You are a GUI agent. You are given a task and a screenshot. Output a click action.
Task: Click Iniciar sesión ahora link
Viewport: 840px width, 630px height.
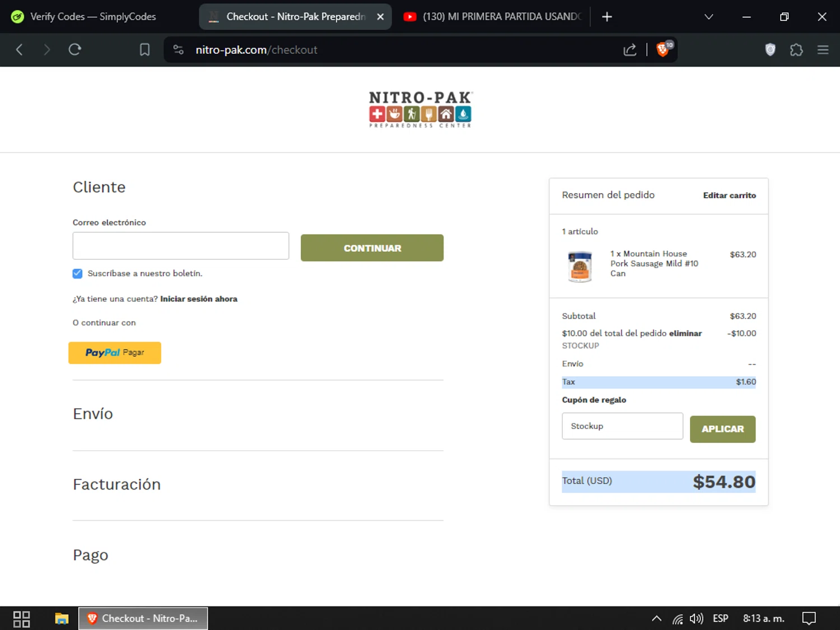point(199,299)
